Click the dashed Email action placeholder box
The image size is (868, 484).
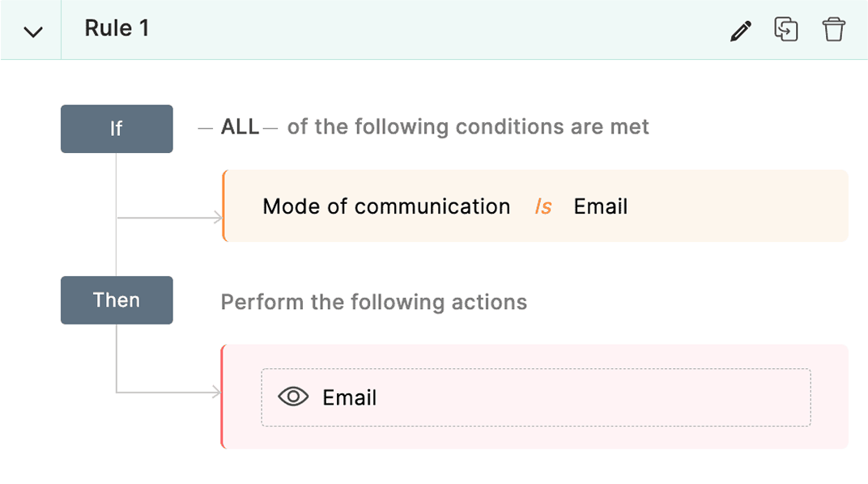(536, 397)
